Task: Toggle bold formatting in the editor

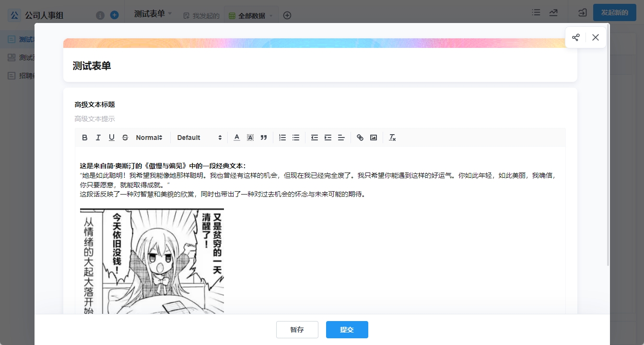Action: click(85, 138)
